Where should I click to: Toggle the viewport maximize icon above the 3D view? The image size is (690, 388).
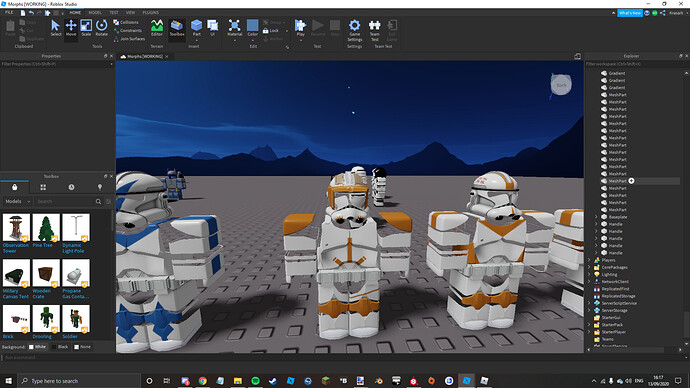click(x=577, y=56)
